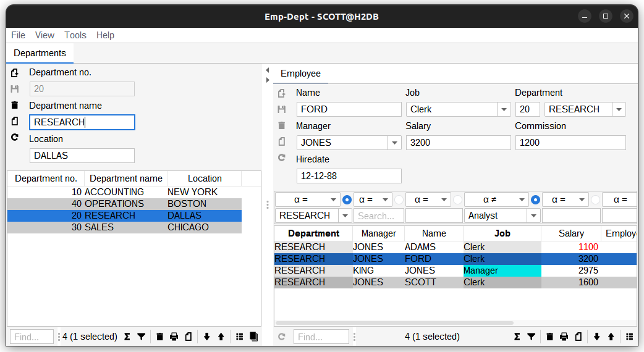Click the Salary column header
This screenshot has width=644, height=352.
coord(570,233)
